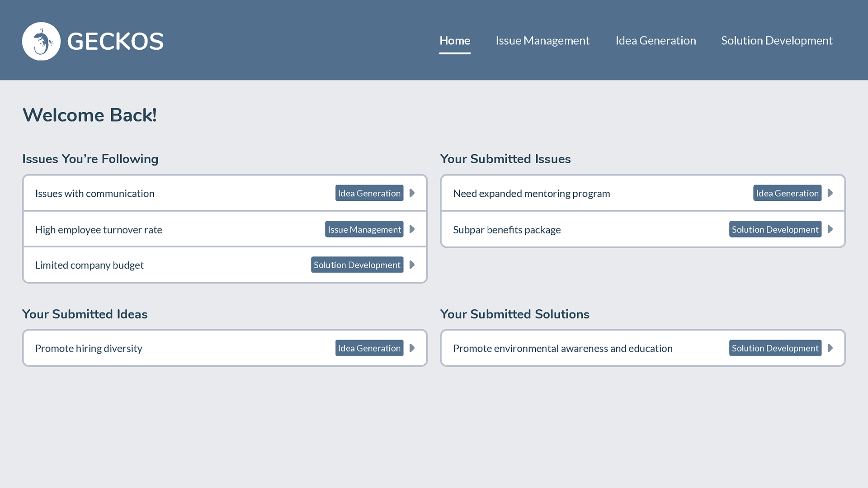Click the Geckos lizard logo icon
The image size is (868, 488).
pyautogui.click(x=41, y=41)
